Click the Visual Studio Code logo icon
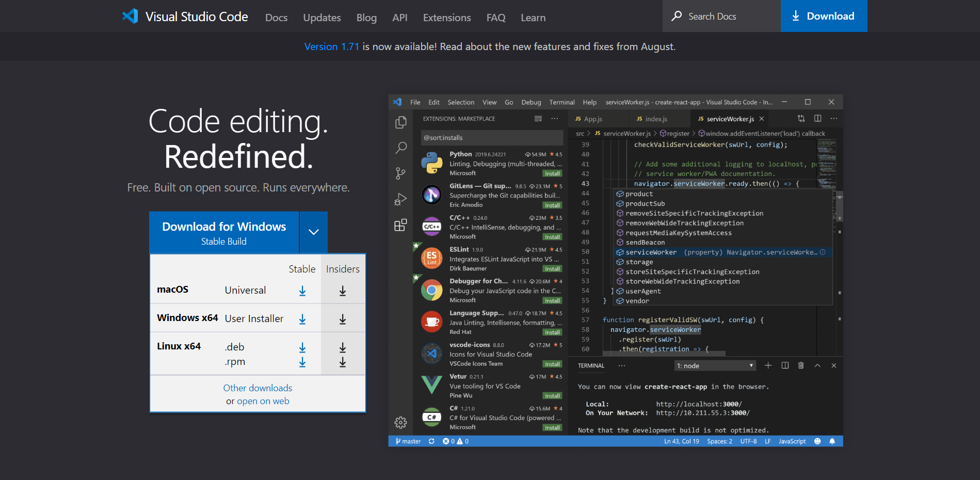The height and width of the screenshot is (480, 980). coord(130,16)
